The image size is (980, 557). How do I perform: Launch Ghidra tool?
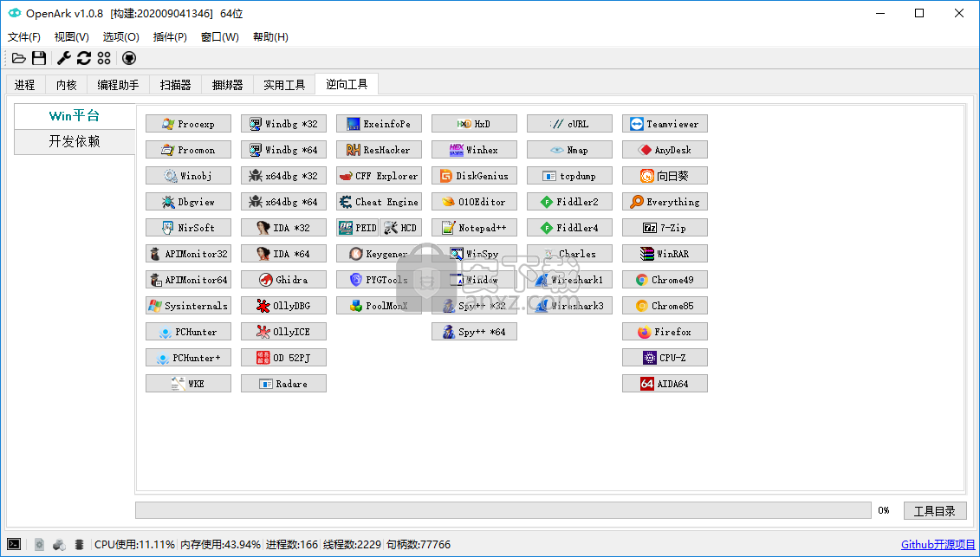[x=283, y=280]
